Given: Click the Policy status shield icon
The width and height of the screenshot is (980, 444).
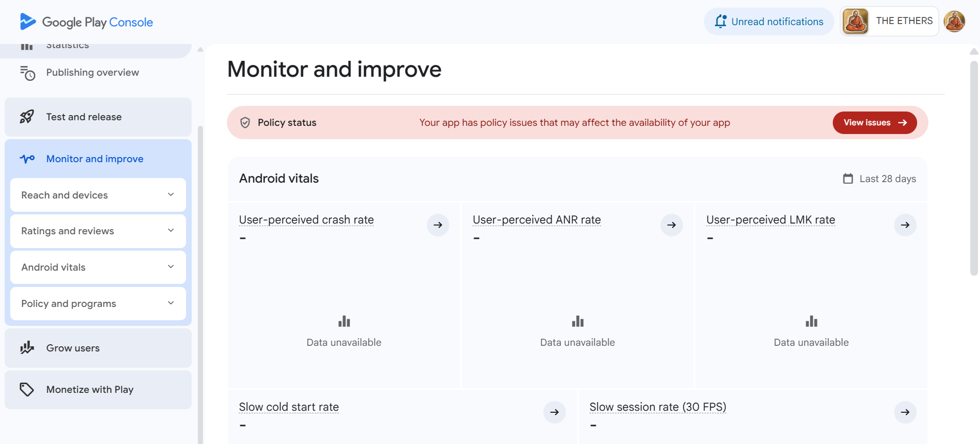Looking at the screenshot, I should coord(245,123).
